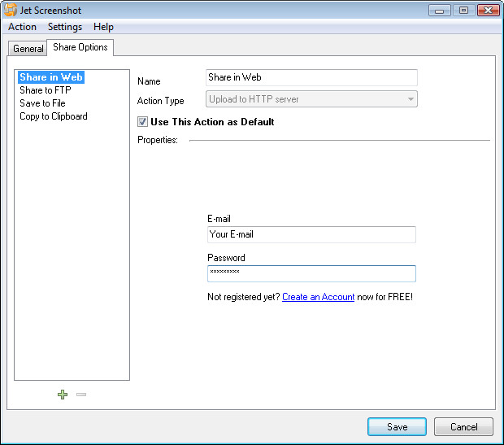Open the Action menu
Viewport: 504px width, 445px height.
point(22,27)
